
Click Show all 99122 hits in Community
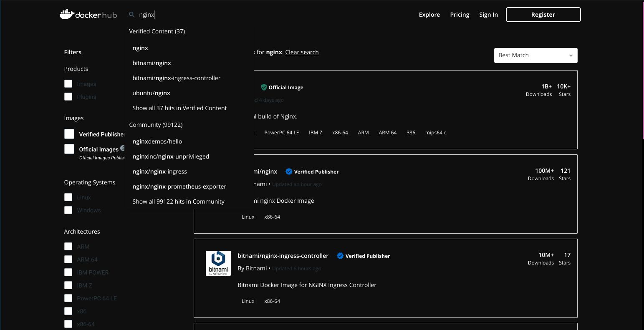point(178,202)
